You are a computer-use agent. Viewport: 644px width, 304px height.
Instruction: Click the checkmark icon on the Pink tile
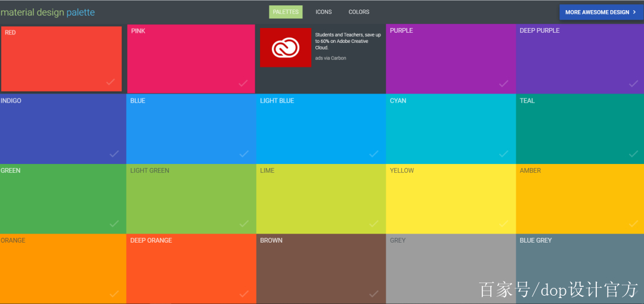pyautogui.click(x=243, y=83)
